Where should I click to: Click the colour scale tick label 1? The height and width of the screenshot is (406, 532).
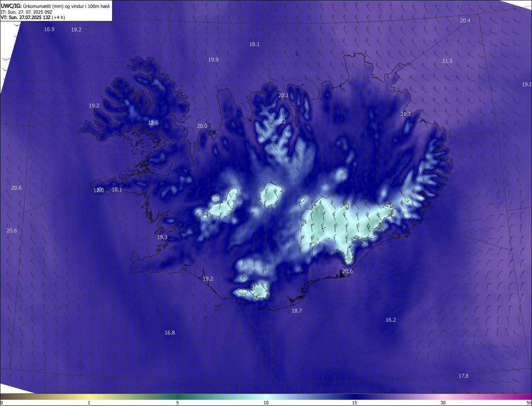tap(89, 403)
